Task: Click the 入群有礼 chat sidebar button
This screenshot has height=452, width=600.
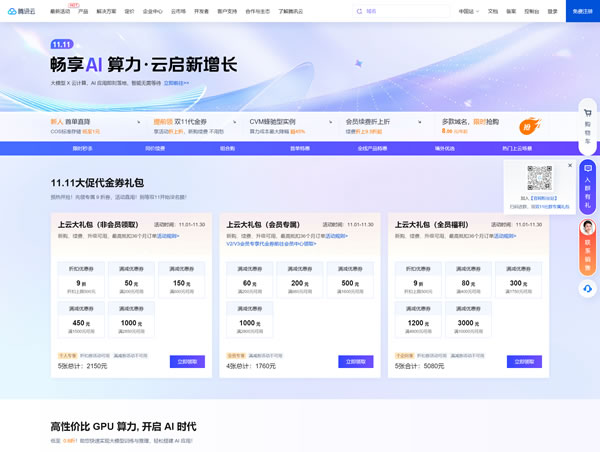Action: 587,187
